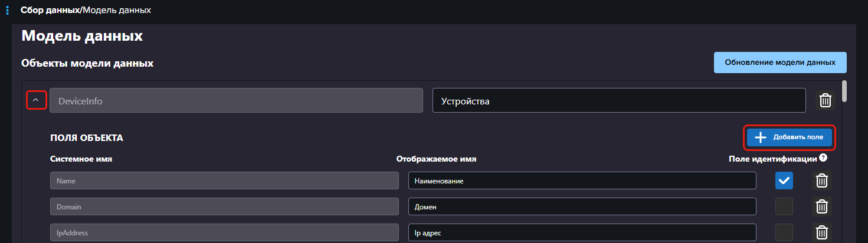868x243 pixels.
Task: Delete the IpAddress field row
Action: tap(821, 232)
